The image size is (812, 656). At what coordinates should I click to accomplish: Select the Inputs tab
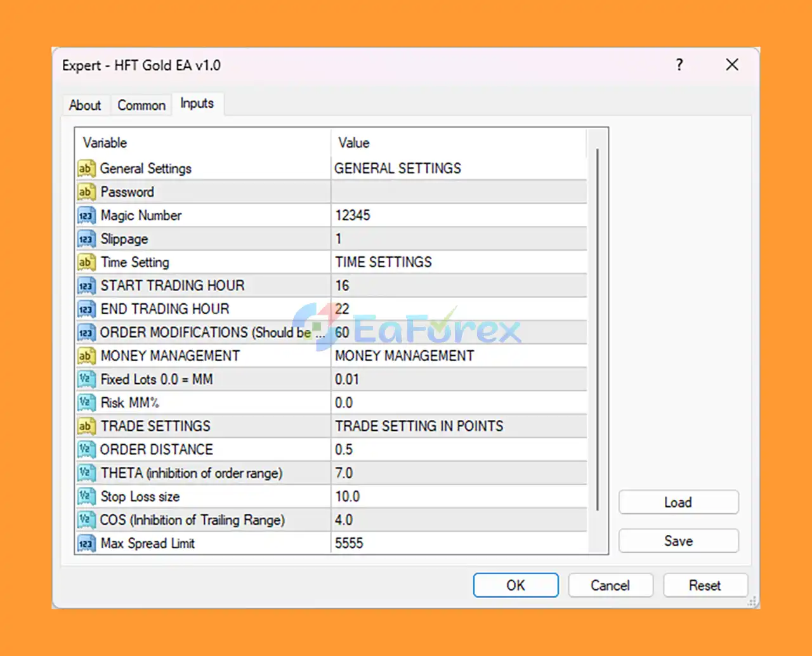pyautogui.click(x=197, y=103)
